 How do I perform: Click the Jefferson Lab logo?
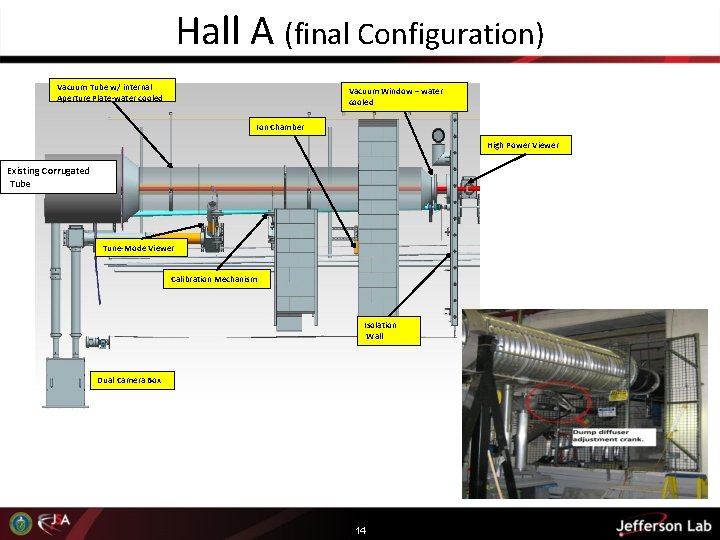[x=663, y=525]
